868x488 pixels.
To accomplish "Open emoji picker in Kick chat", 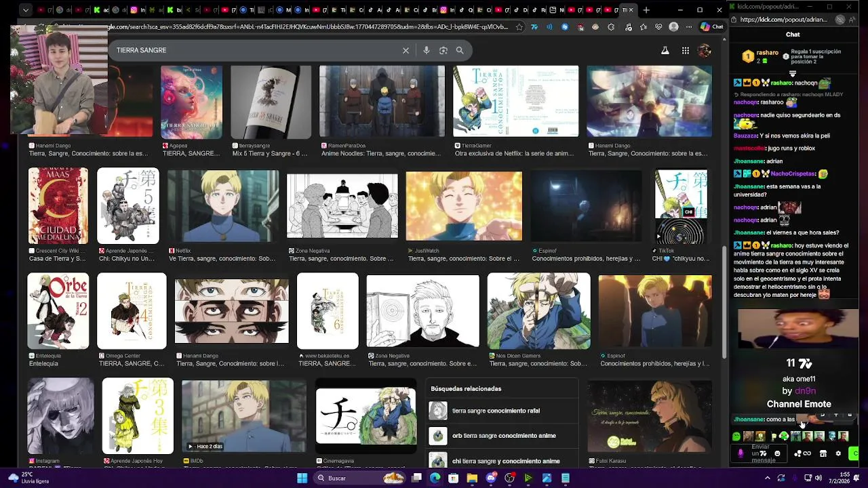I will point(777,453).
